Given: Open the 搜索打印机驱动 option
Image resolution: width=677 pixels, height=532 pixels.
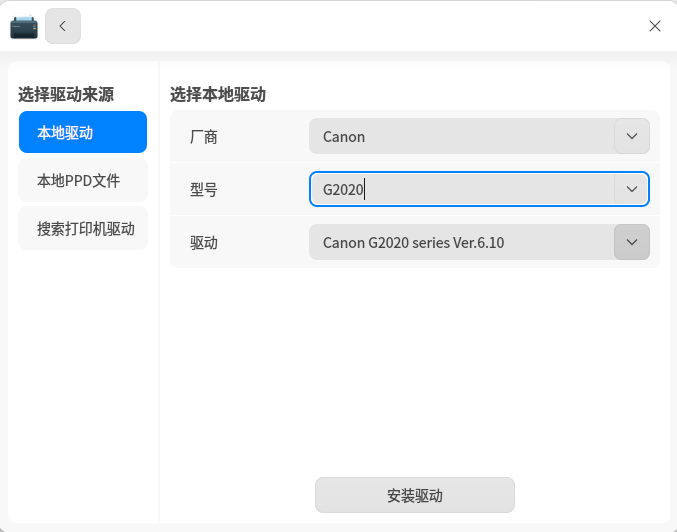Looking at the screenshot, I should point(83,228).
